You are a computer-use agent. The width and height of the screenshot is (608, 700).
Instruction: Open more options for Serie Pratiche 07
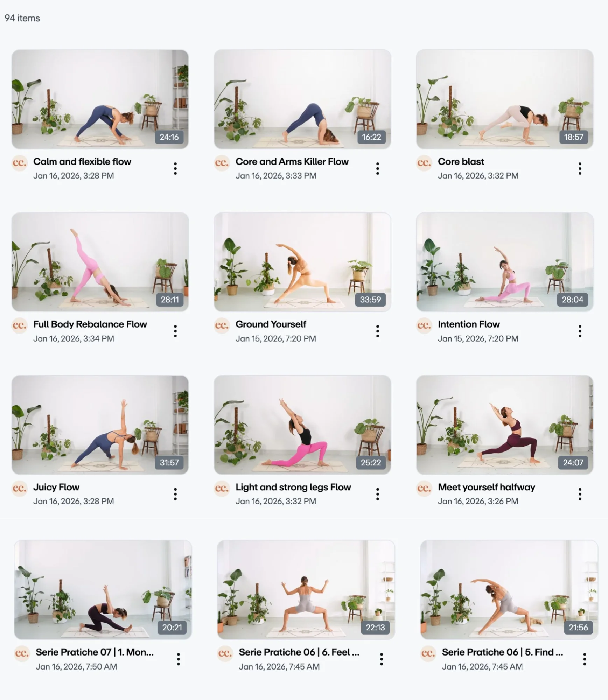point(178,659)
